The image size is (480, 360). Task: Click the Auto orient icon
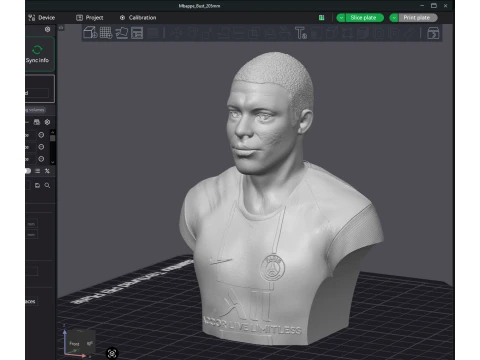(122, 33)
